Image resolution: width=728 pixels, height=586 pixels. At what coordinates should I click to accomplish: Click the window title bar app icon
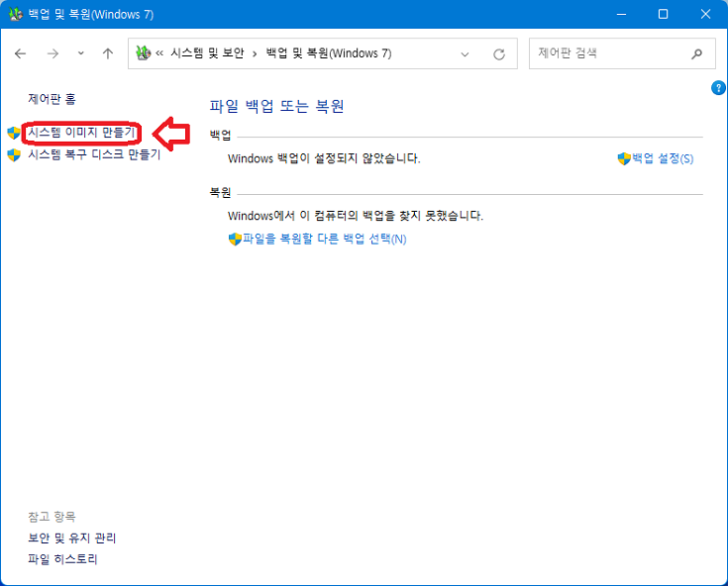[16, 15]
